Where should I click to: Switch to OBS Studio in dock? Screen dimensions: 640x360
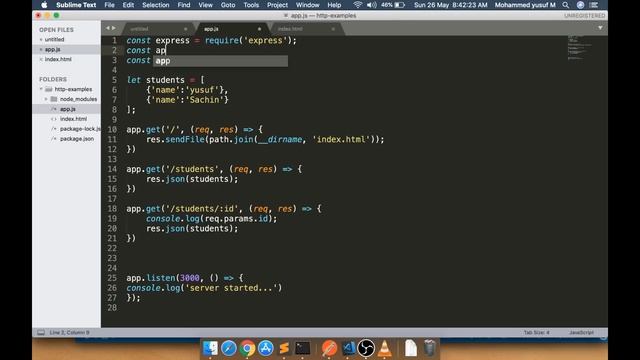366,348
